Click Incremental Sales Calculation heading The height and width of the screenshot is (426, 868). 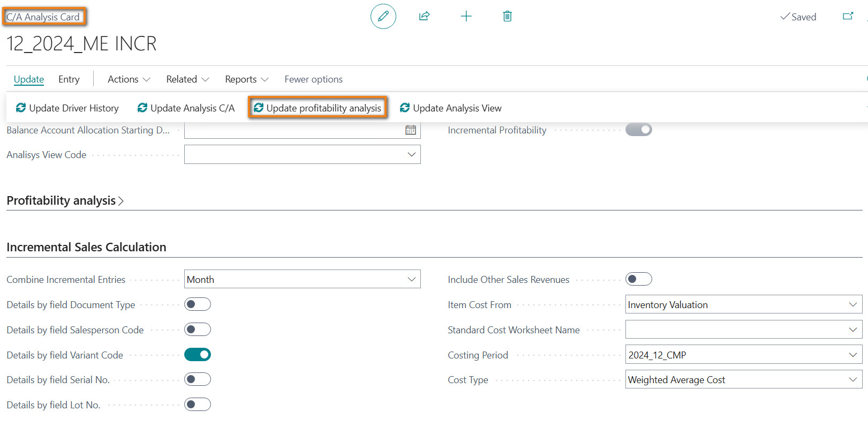(x=86, y=247)
